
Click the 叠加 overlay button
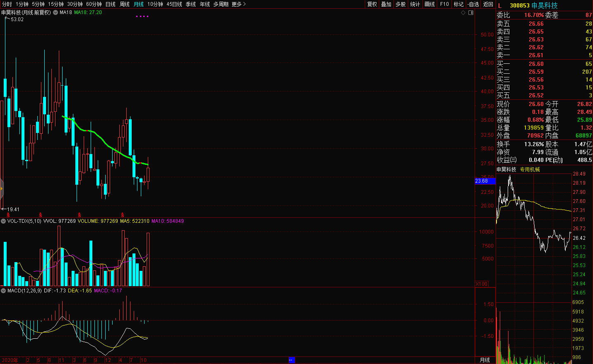tap(386, 4)
